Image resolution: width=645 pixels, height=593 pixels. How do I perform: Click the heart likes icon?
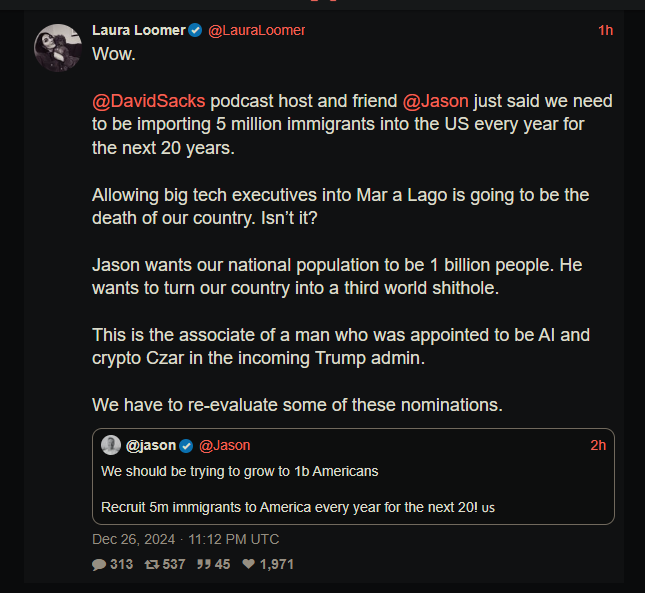(248, 564)
